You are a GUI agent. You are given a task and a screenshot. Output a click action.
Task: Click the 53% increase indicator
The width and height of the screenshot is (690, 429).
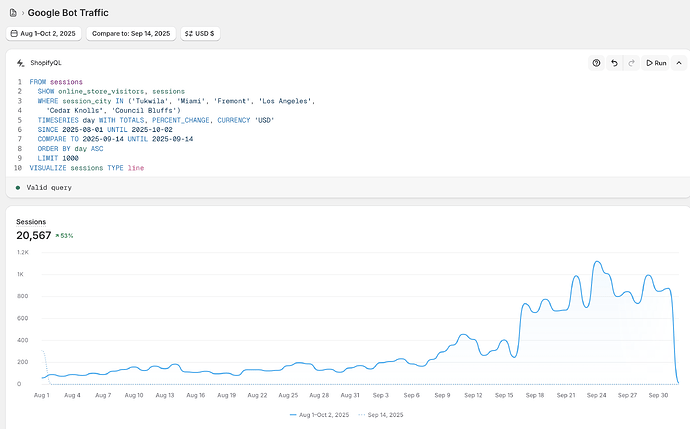click(x=62, y=235)
